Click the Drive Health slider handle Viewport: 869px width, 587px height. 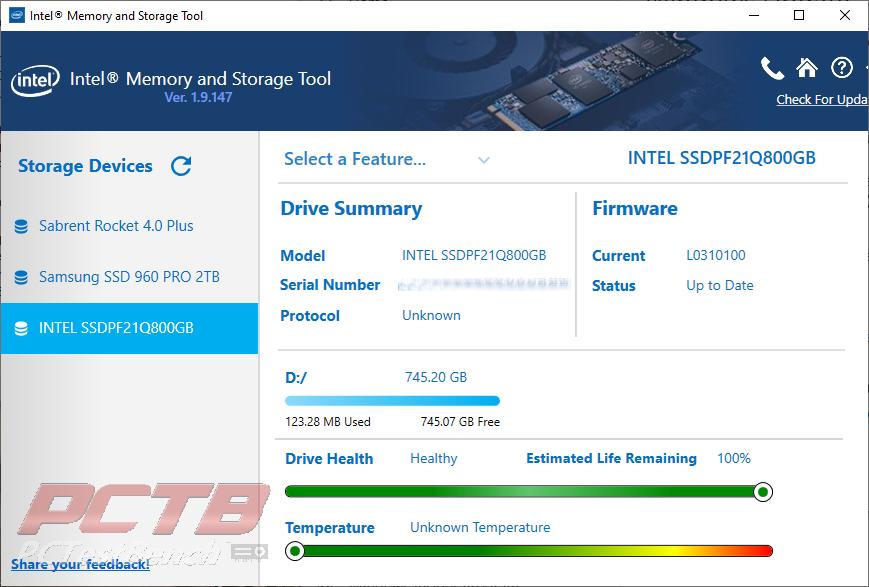tap(762, 491)
